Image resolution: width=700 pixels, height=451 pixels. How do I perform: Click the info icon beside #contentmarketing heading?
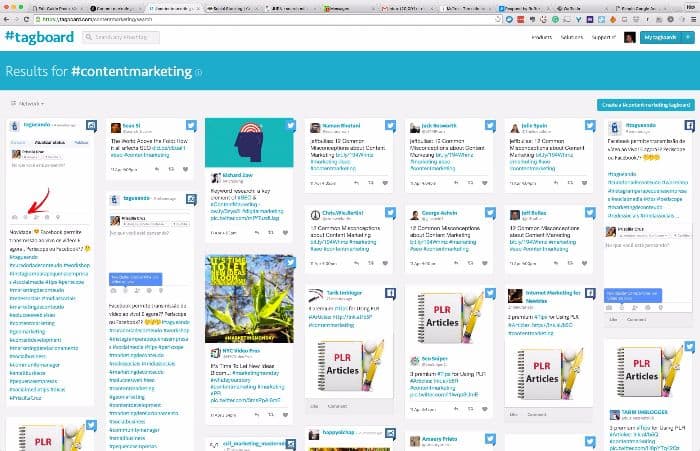click(x=198, y=72)
